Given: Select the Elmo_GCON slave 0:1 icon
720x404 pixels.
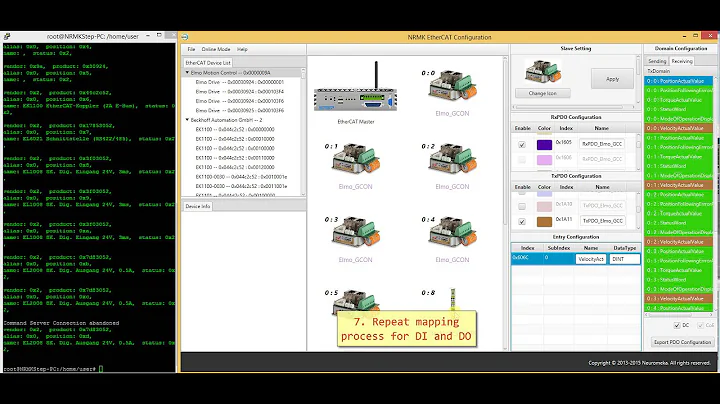Looking at the screenshot, I should point(356,158).
